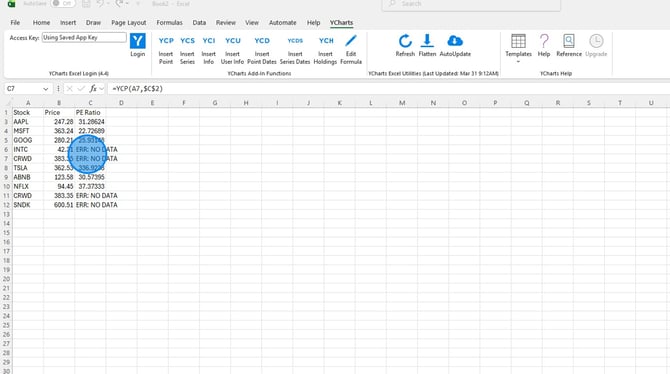Select column D header
Image resolution: width=670 pixels, height=374 pixels.
tap(121, 103)
